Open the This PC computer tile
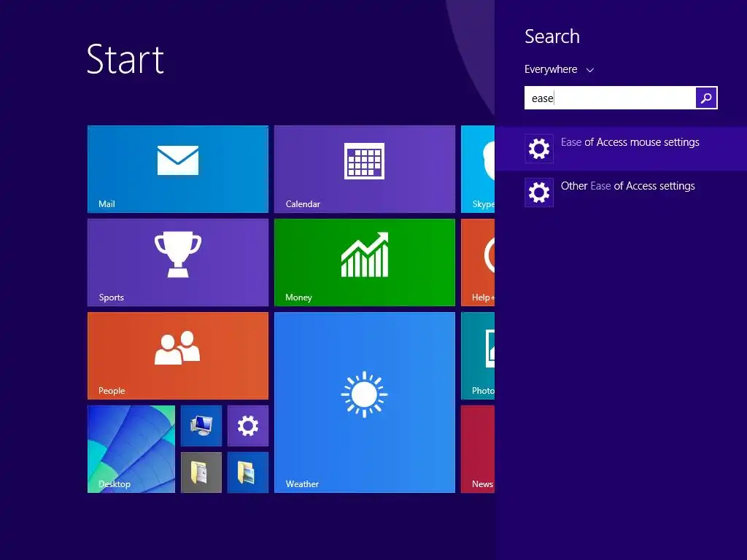Viewport: 747px width, 560px height. tap(201, 426)
